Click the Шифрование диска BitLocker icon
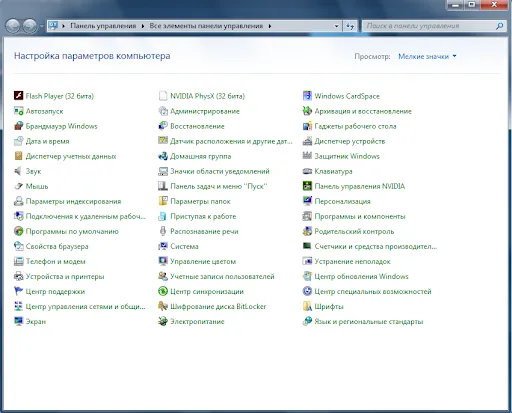Screen dimensions: 512x413 point(163,306)
